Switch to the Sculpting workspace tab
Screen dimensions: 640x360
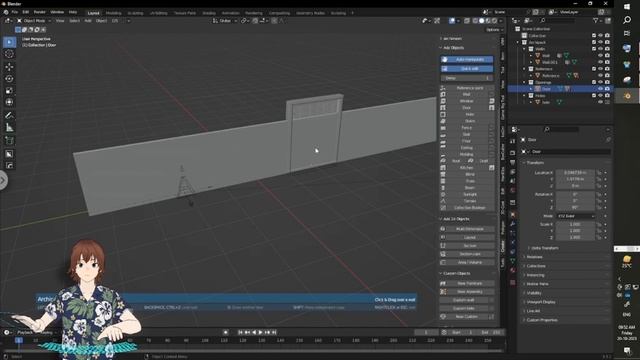[x=135, y=13]
